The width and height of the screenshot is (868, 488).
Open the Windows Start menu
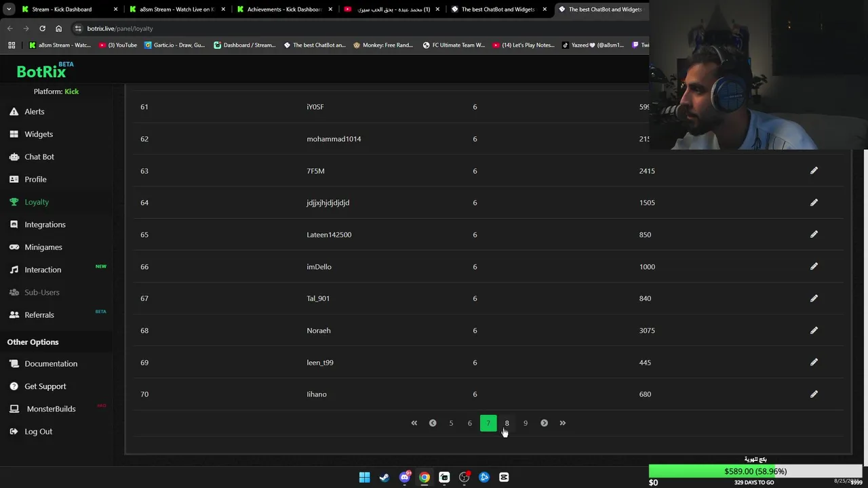tap(364, 477)
